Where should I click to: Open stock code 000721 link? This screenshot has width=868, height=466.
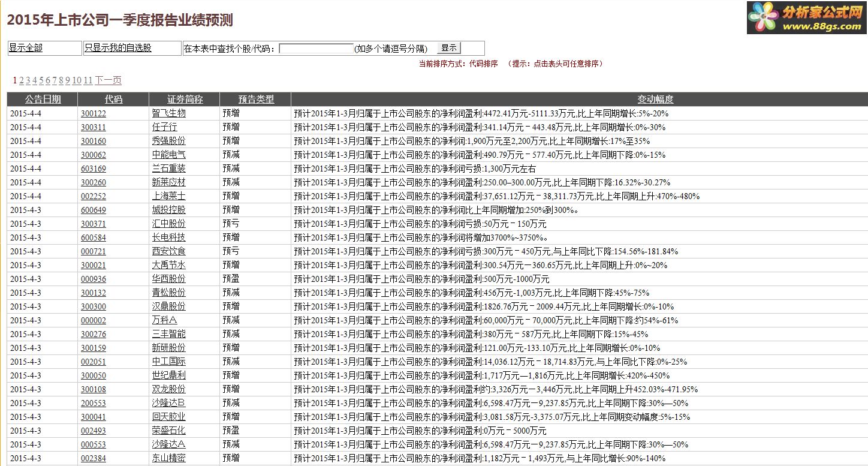tap(94, 251)
